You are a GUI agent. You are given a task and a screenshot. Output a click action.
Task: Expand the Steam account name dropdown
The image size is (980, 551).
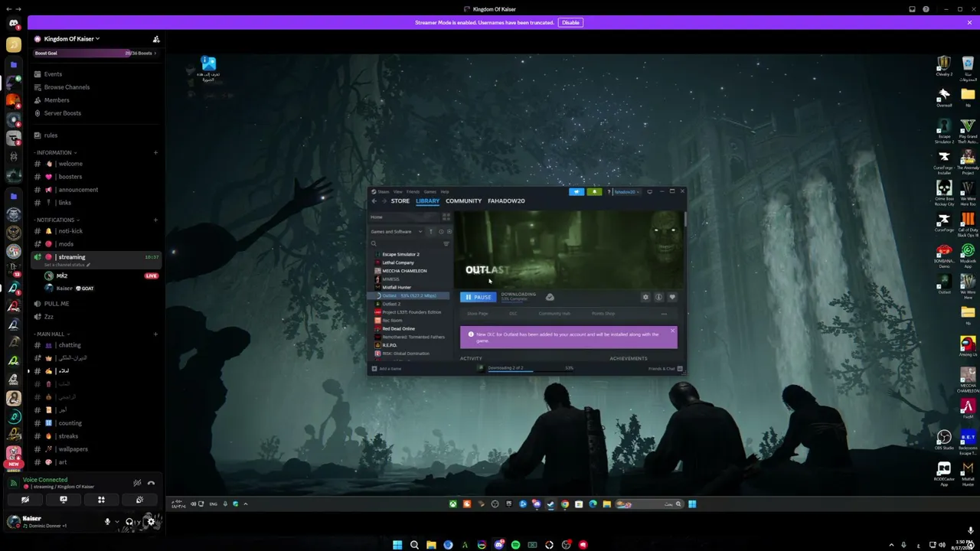pyautogui.click(x=626, y=191)
